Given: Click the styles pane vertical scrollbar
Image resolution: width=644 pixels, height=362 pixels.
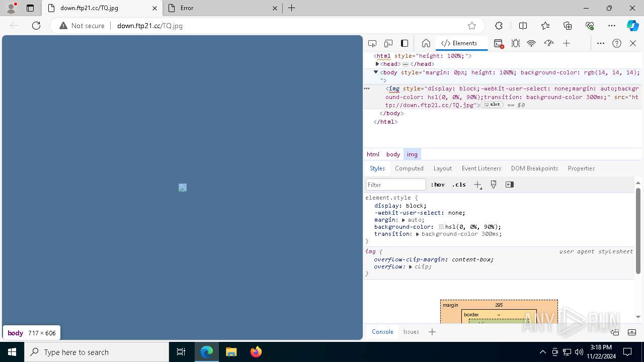Looking at the screenshot, I should (x=638, y=231).
